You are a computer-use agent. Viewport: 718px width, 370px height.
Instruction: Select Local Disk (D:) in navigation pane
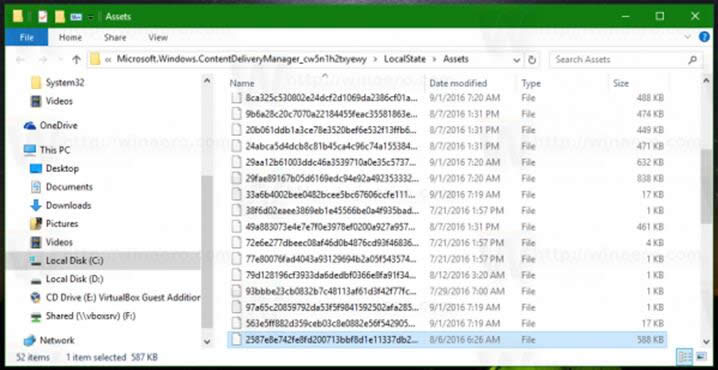point(74,279)
